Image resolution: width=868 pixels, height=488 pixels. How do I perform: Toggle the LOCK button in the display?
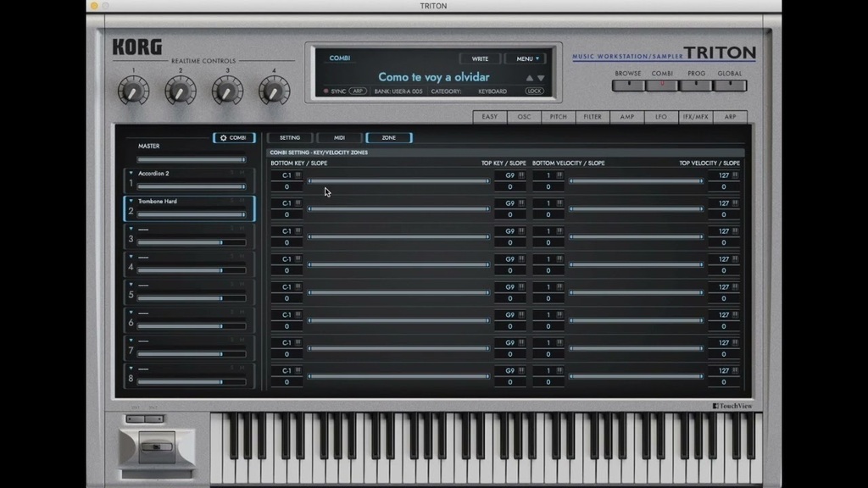point(534,91)
